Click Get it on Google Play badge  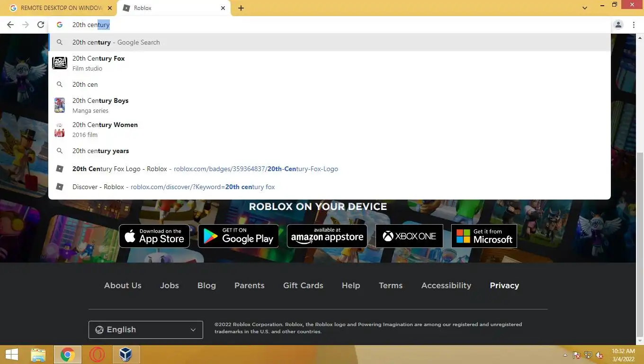pos(238,236)
